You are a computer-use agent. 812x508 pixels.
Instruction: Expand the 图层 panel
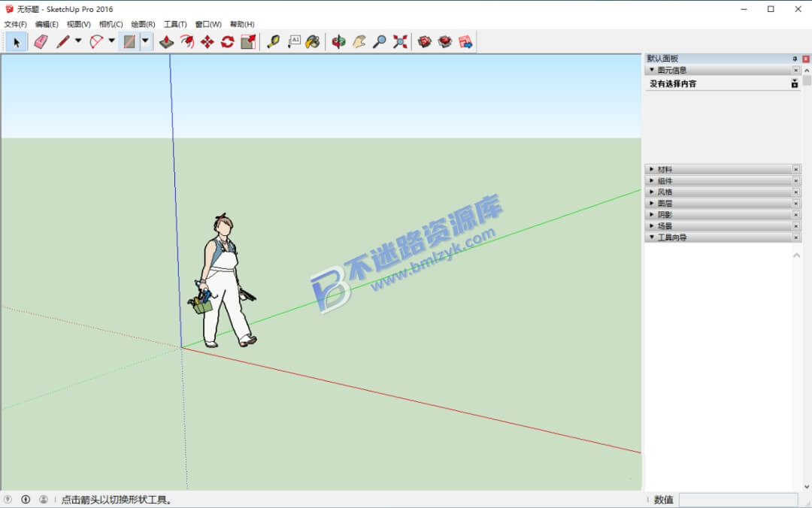click(652, 203)
